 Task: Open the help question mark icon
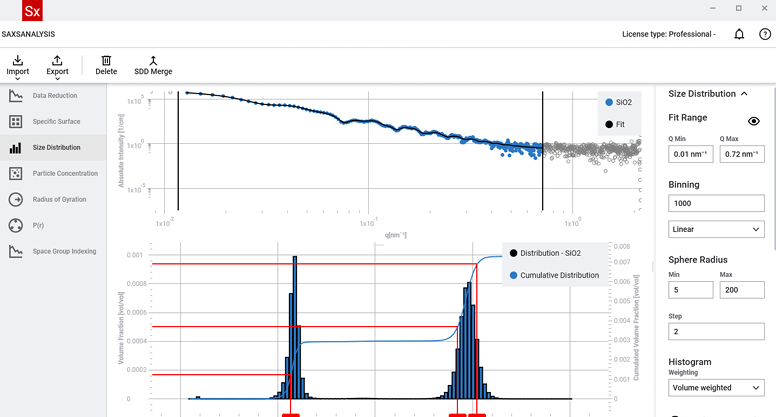click(x=764, y=33)
